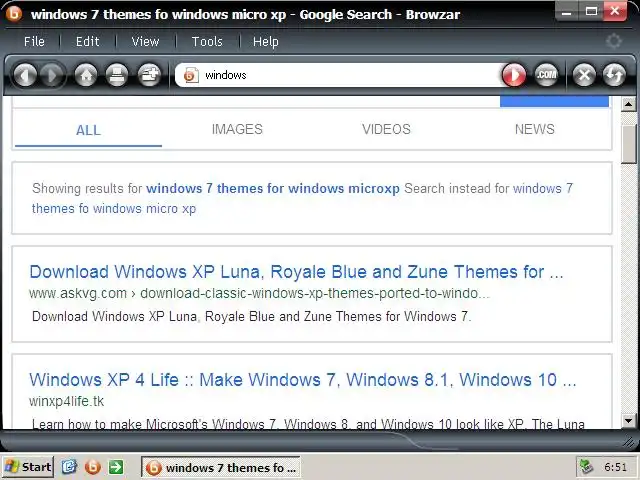Viewport: 640px width, 480px height.
Task: Stop loading with the X toolbar button
Action: pos(584,76)
